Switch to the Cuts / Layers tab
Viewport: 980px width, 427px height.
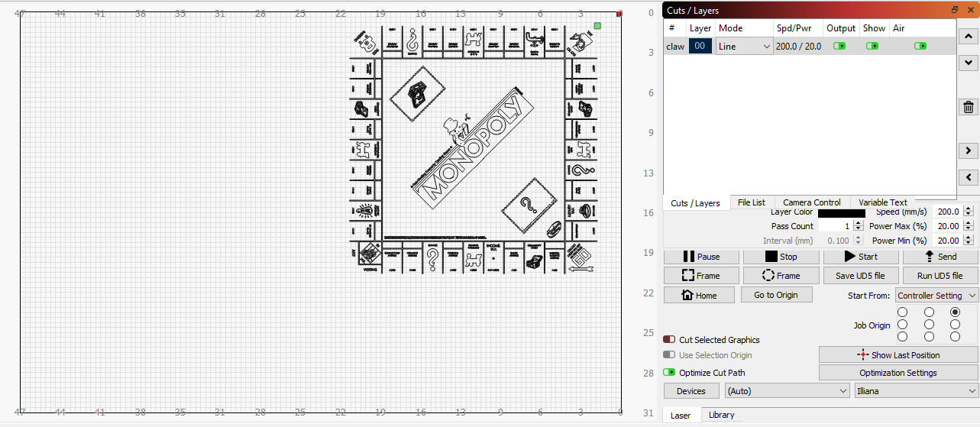point(695,203)
